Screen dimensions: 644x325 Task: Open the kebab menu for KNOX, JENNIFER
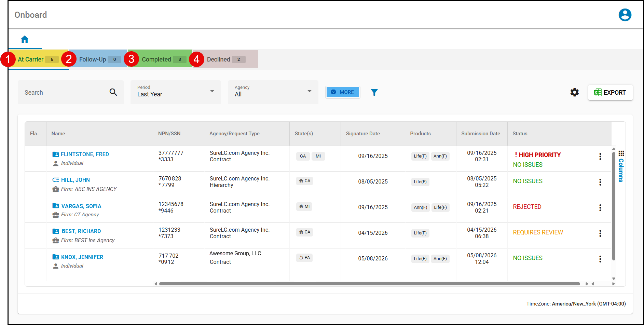click(600, 259)
